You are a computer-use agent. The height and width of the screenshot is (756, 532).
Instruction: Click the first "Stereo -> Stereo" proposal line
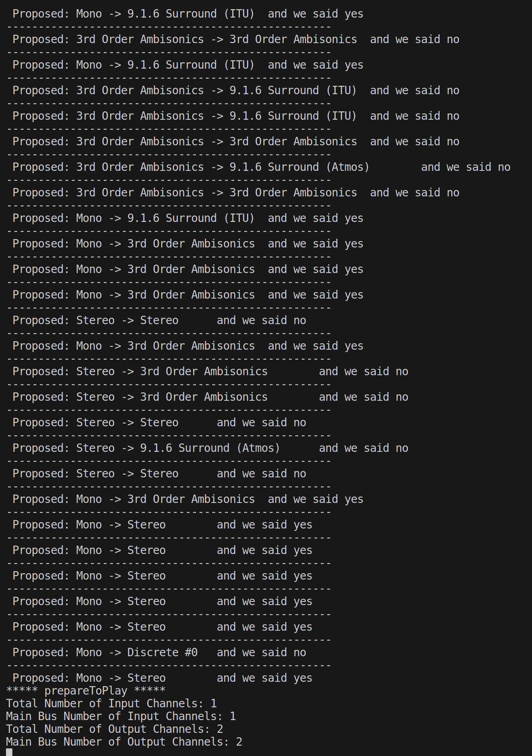(x=127, y=320)
